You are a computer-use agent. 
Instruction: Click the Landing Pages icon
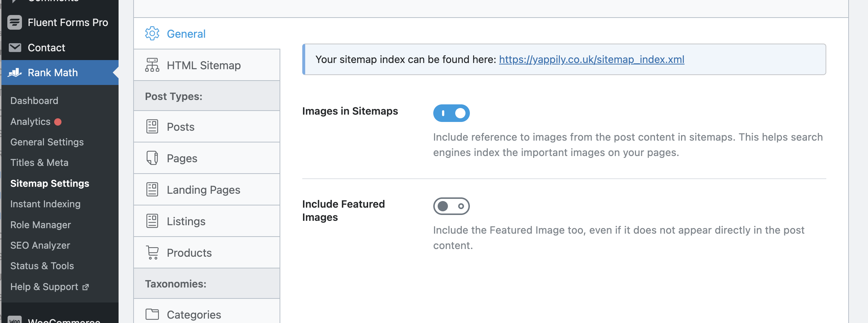(x=152, y=190)
